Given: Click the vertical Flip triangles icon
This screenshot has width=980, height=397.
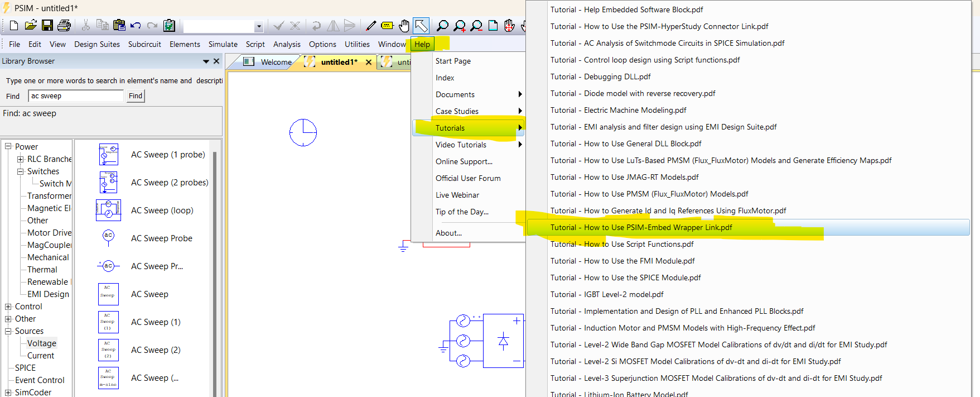Looking at the screenshot, I should click(x=350, y=26).
